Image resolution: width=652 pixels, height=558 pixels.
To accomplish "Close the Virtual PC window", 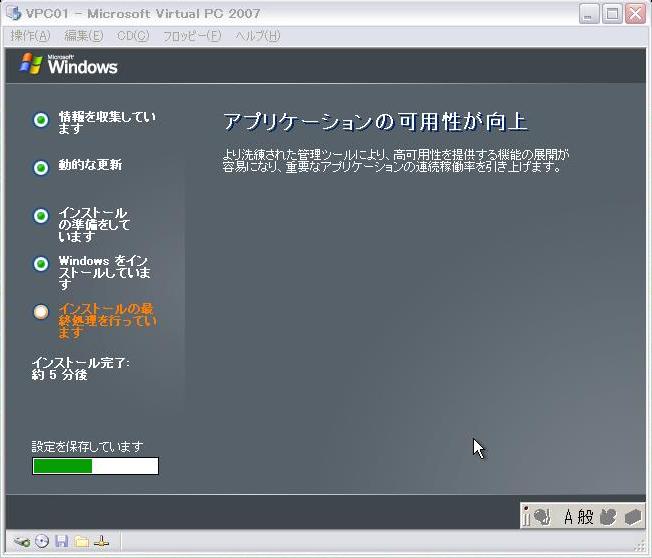I will click(636, 14).
